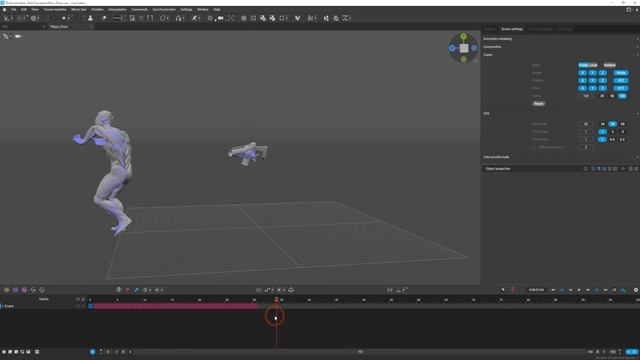Click the blue toggle at bottom right of timeline
640x360 pixels.
tap(632, 351)
